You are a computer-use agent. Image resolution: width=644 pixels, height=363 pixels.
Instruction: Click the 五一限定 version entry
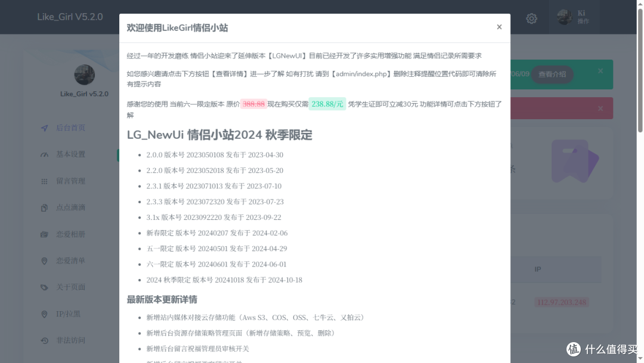click(216, 249)
